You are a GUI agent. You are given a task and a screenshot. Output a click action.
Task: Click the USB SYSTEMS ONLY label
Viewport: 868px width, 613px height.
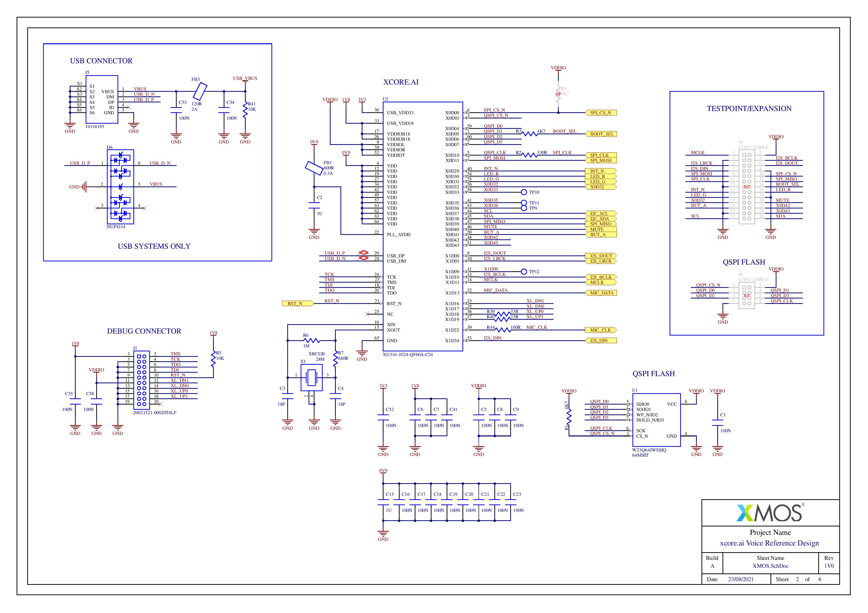point(154,246)
